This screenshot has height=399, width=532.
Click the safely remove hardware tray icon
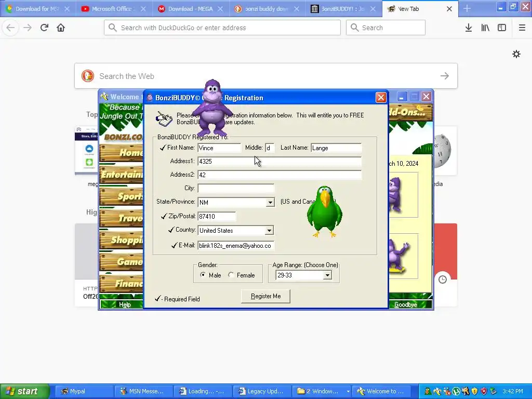pos(494,391)
